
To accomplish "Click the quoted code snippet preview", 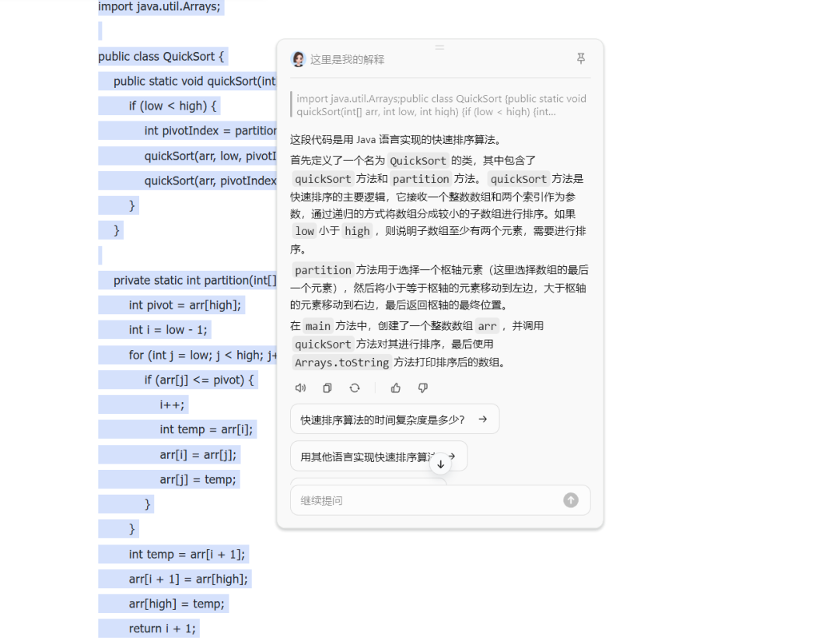I will (440, 105).
